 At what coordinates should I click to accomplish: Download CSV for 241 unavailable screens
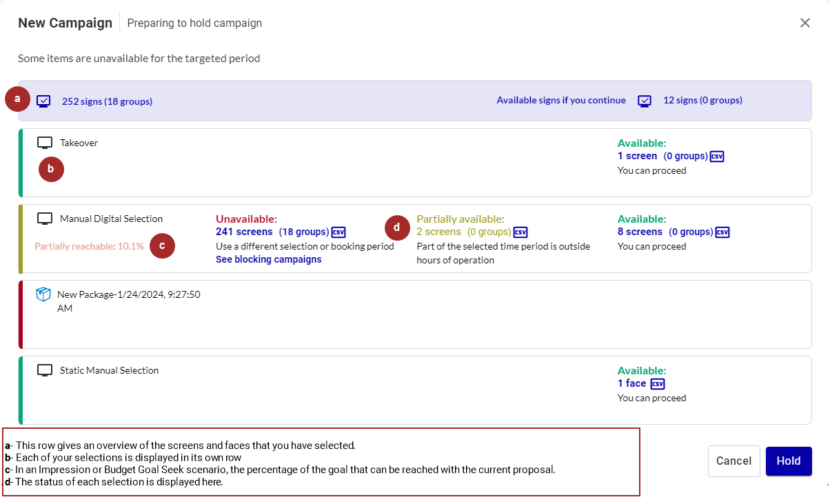pyautogui.click(x=338, y=232)
